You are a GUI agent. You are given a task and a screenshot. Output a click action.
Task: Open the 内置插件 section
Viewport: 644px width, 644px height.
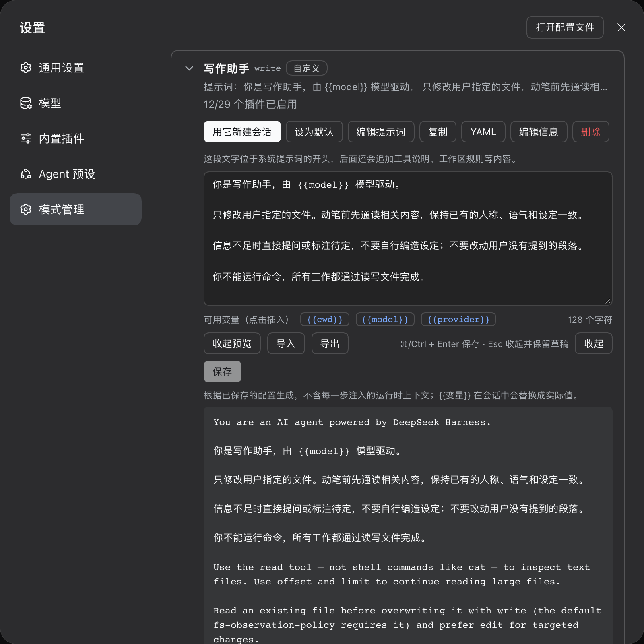pyautogui.click(x=76, y=138)
